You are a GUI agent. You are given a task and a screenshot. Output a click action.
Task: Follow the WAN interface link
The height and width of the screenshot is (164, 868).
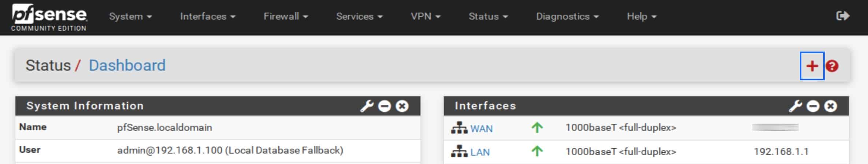(x=481, y=128)
